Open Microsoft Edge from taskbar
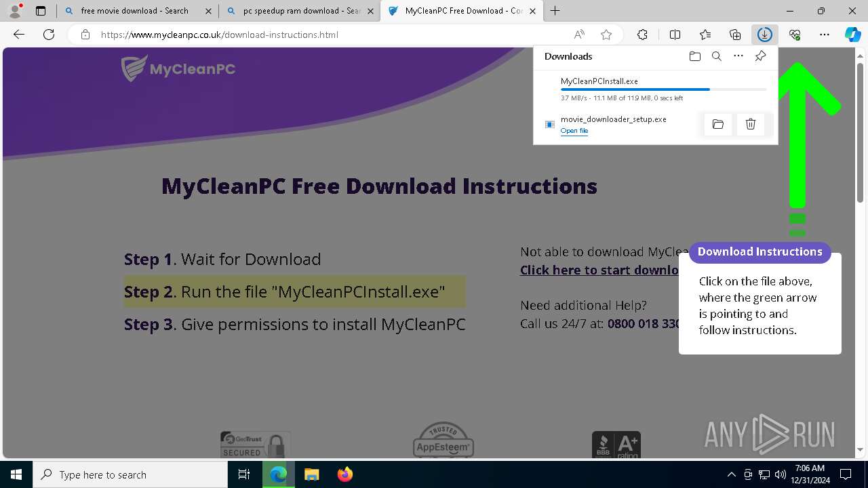Screen dimensions: 868x488 pyautogui.click(x=279, y=474)
